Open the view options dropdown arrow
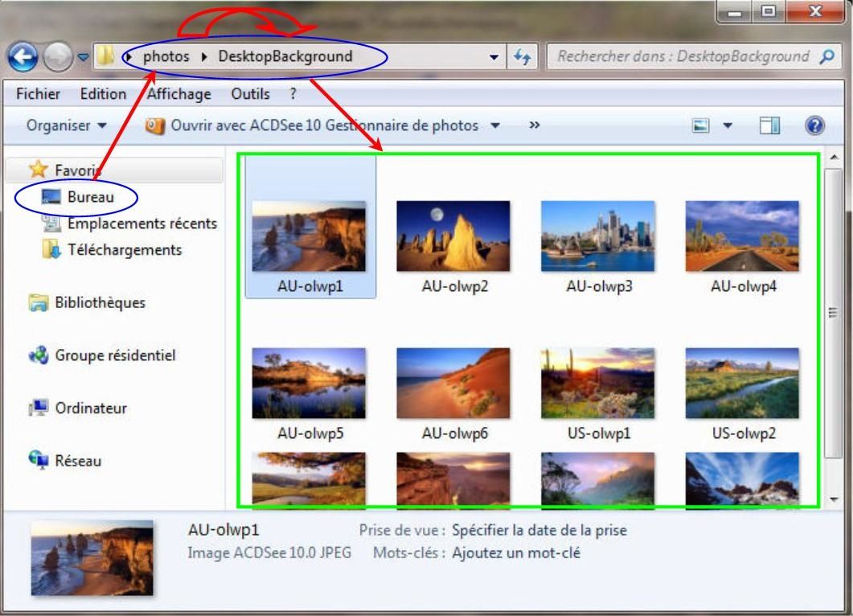This screenshot has width=853, height=616. [728, 125]
